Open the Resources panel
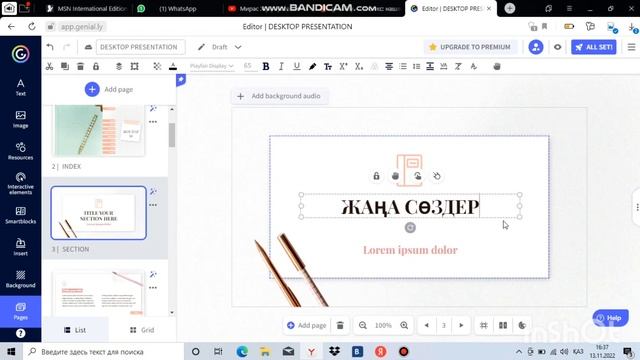640x360 pixels. coord(20,151)
